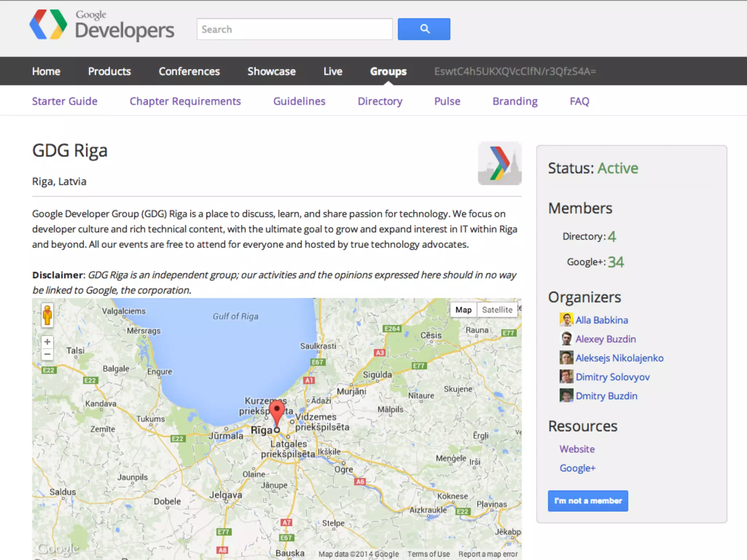
Task: Click the A1 road shield on the map
Action: (309, 380)
